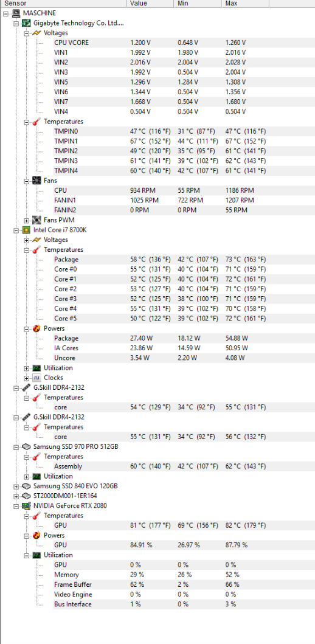Image resolution: width=315 pixels, height=644 pixels.
Task: Click the Gigabyte motherboard icon
Action: 26,23
